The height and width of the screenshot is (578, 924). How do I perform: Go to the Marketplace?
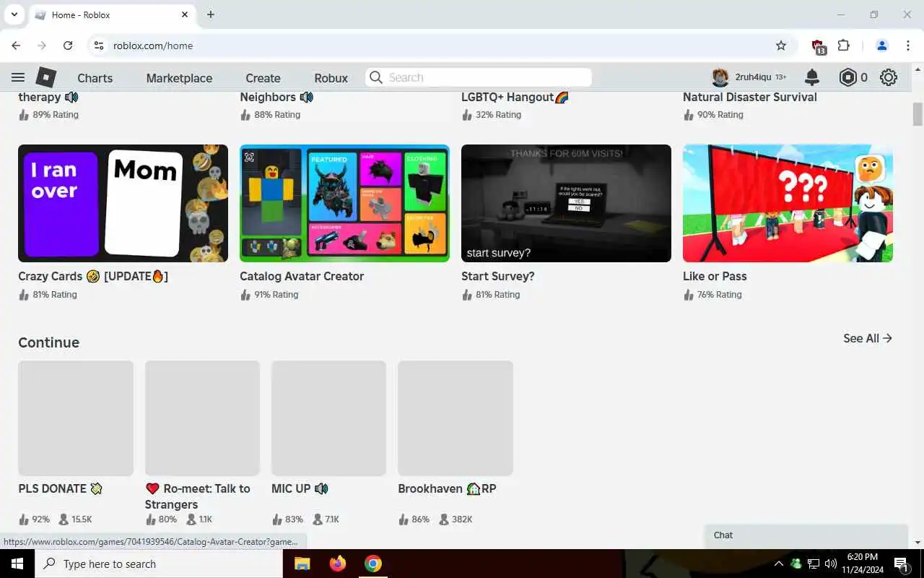point(179,78)
